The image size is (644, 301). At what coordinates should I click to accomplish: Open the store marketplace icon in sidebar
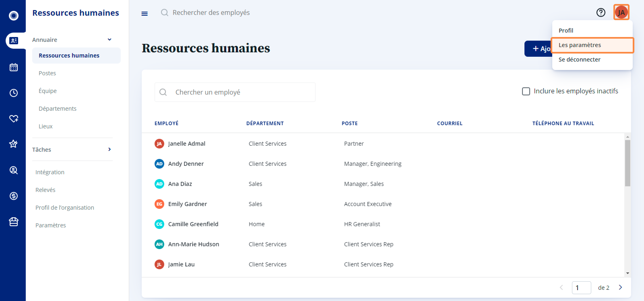pyautogui.click(x=13, y=222)
